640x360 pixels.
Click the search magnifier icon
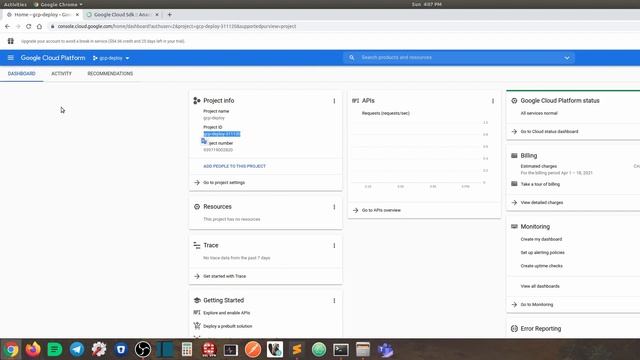pyautogui.click(x=351, y=58)
